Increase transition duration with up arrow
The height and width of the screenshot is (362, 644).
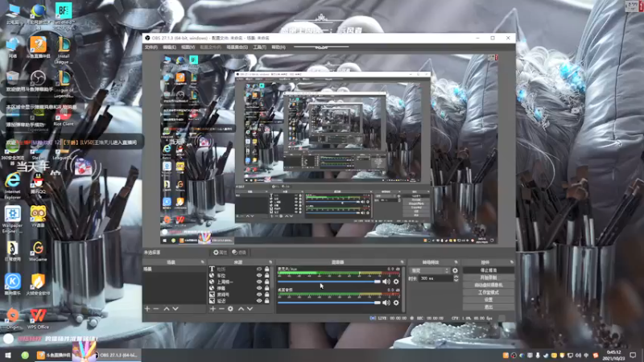[x=456, y=277]
